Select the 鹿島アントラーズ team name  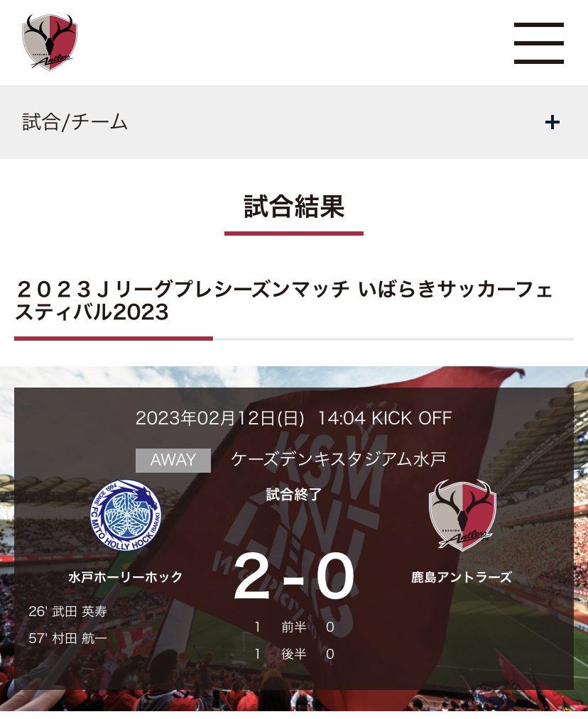click(x=462, y=577)
